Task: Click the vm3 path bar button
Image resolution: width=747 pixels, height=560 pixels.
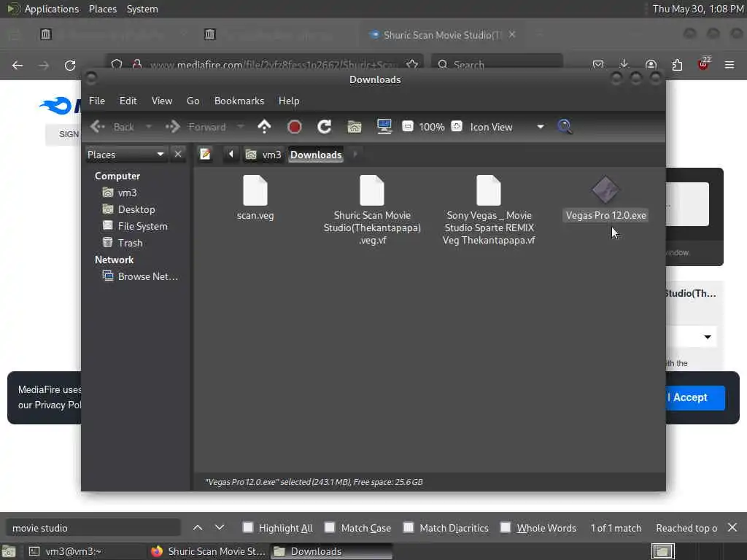Action: coord(263,155)
